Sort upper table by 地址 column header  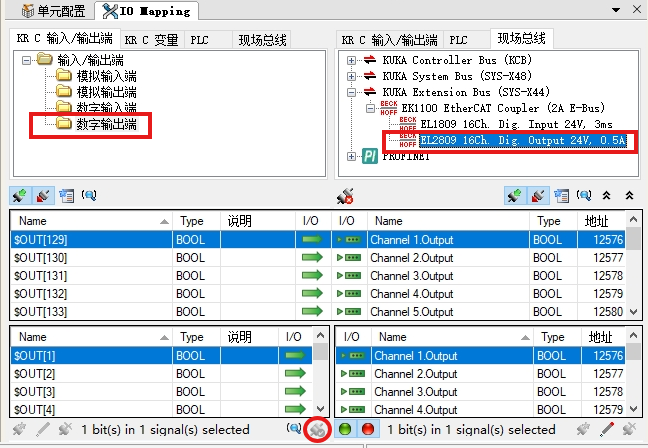pos(602,221)
